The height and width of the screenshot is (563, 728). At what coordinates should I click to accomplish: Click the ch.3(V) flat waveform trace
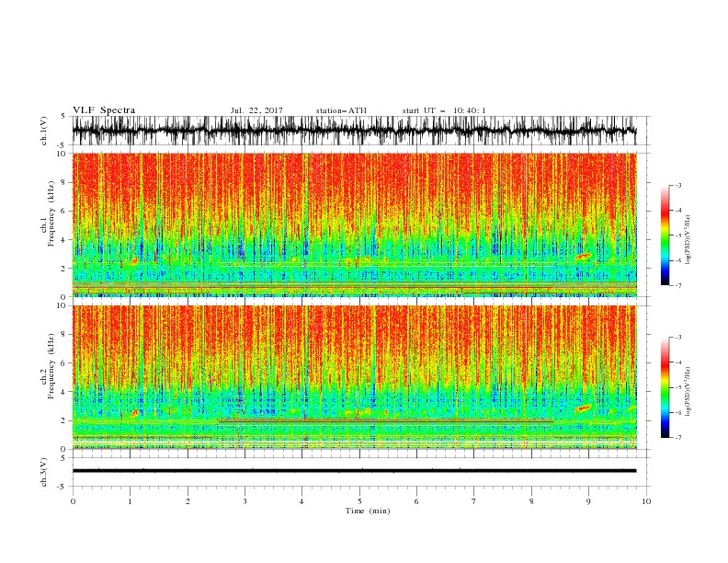click(x=354, y=471)
